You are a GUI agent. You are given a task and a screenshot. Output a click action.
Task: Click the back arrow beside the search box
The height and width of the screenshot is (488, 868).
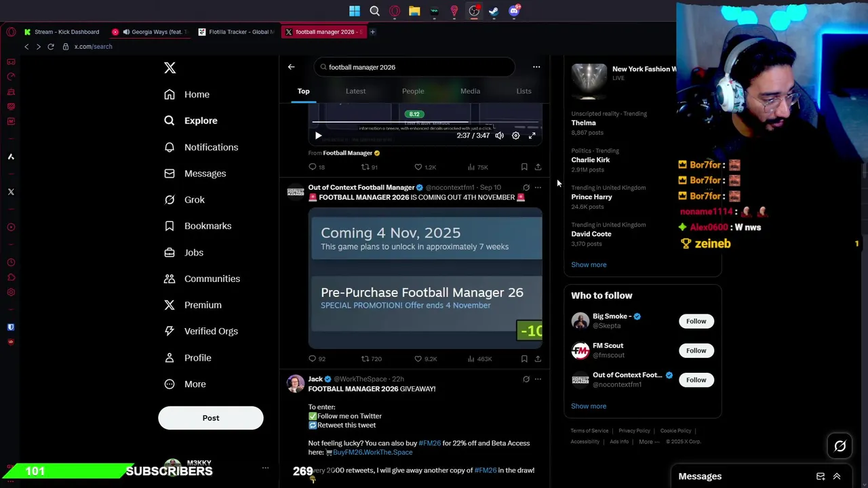[291, 67]
